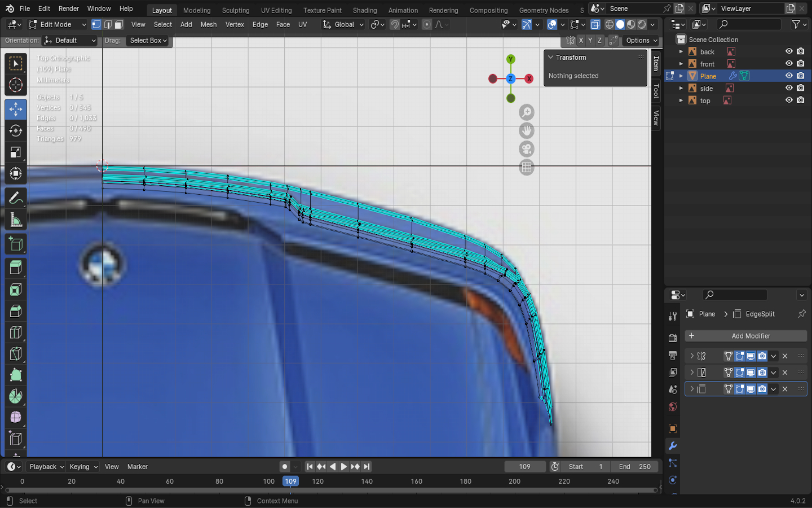Viewport: 812px width, 508px height.
Task: Remove the Mirror modifier with its X
Action: tap(785, 356)
